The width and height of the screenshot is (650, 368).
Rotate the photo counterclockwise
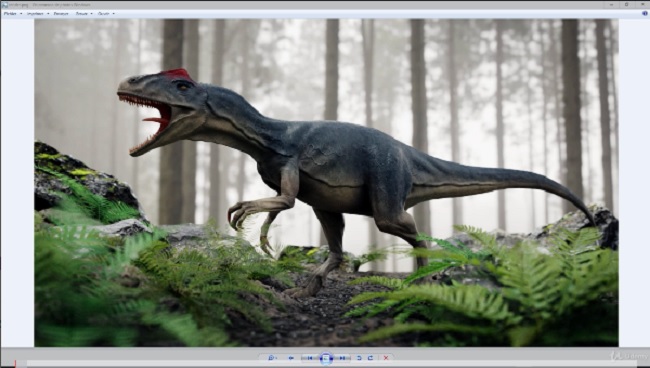359,358
